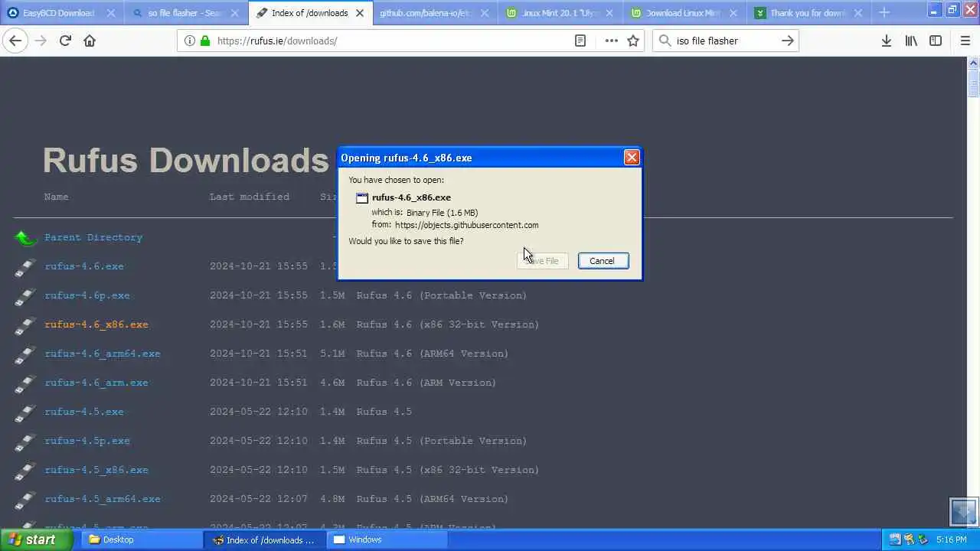This screenshot has height=551, width=980.
Task: Open the Firefox hamburger menu
Action: [965, 41]
